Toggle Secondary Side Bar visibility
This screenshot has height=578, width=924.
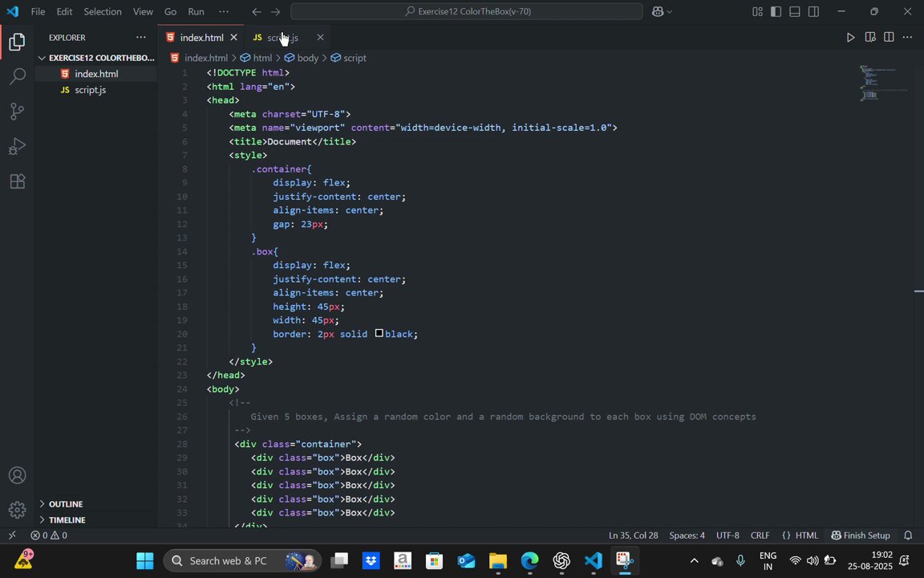pyautogui.click(x=814, y=11)
